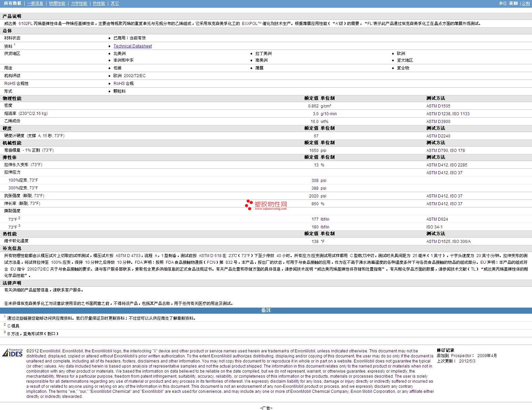Click the blue 备注 notes bar
Screen dimensions: 532x410
click(266, 310)
